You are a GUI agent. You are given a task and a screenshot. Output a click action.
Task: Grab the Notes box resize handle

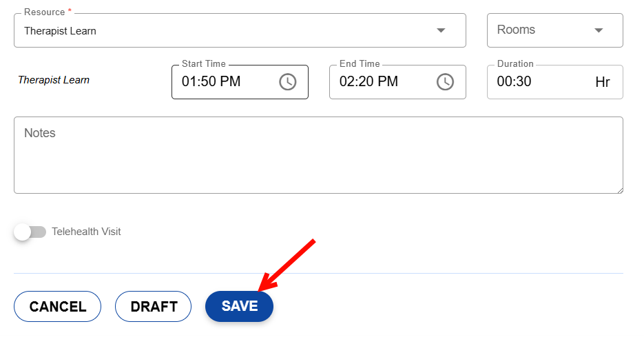coord(619,190)
